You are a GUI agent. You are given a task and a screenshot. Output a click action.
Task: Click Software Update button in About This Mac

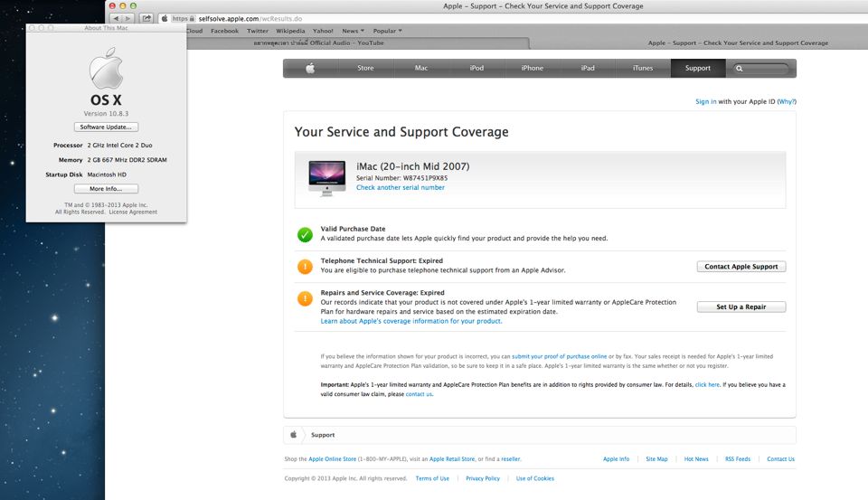(106, 127)
